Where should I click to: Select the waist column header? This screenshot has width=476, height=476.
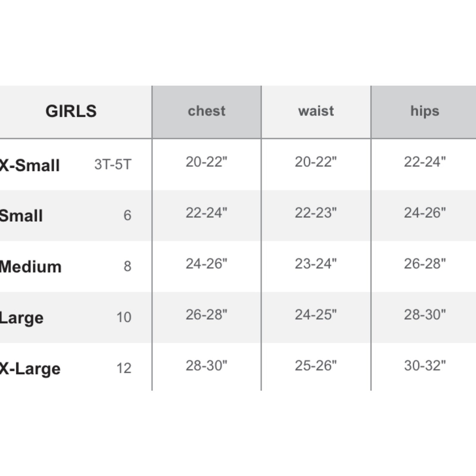point(316,111)
